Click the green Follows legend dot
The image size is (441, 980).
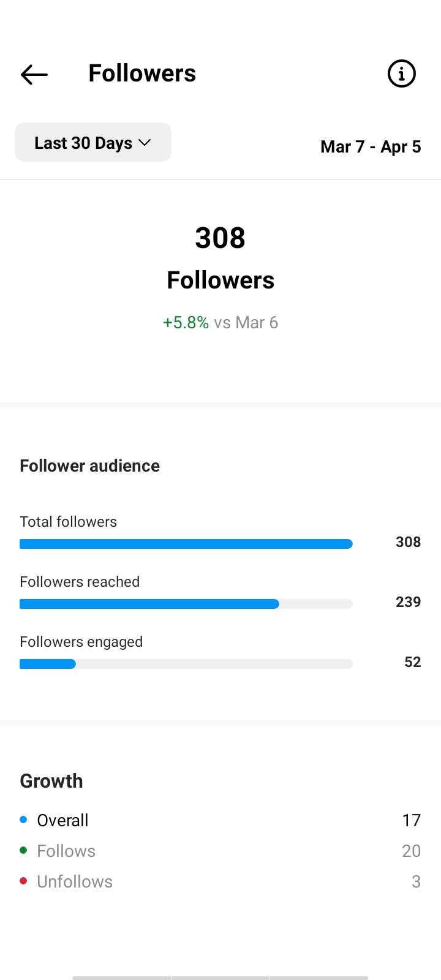[23, 850]
